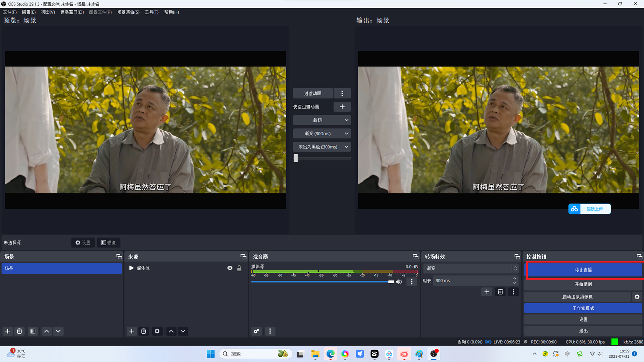Mute 媒体源 audio via speaker icon

pos(399,282)
